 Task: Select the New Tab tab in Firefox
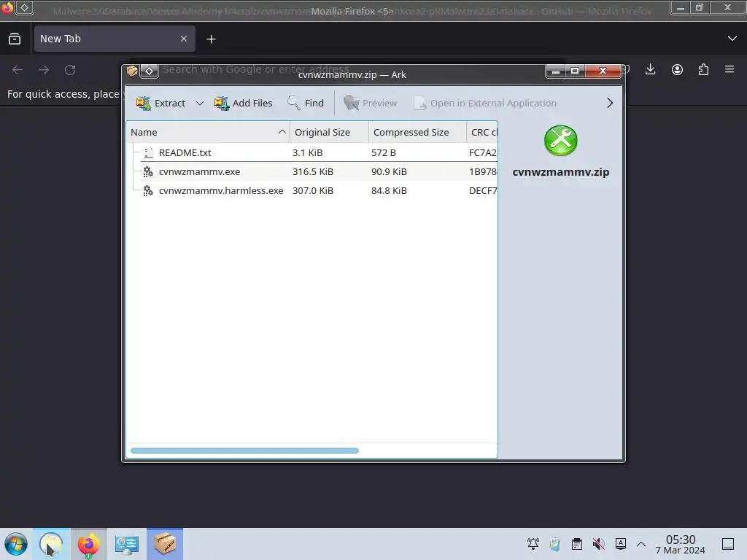click(x=115, y=39)
